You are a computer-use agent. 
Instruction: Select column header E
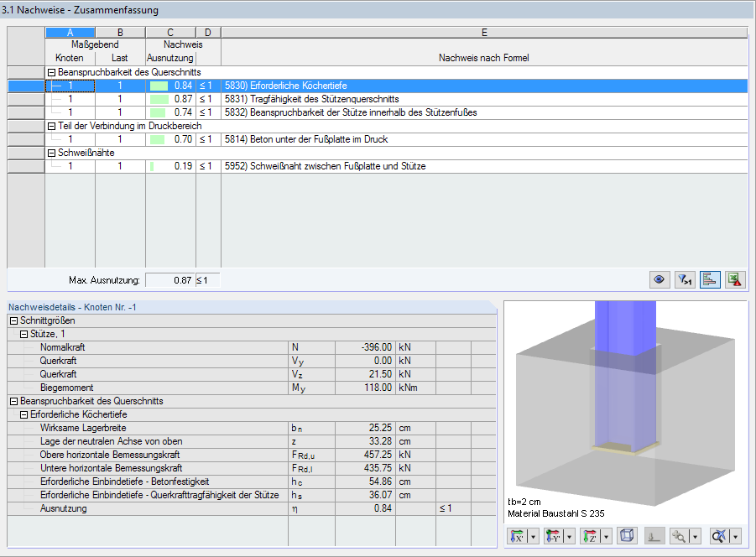[484, 32]
